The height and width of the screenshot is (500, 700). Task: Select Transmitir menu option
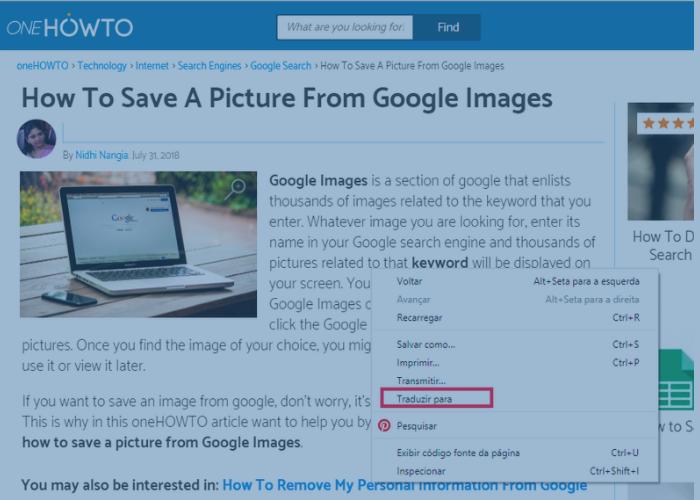(421, 381)
